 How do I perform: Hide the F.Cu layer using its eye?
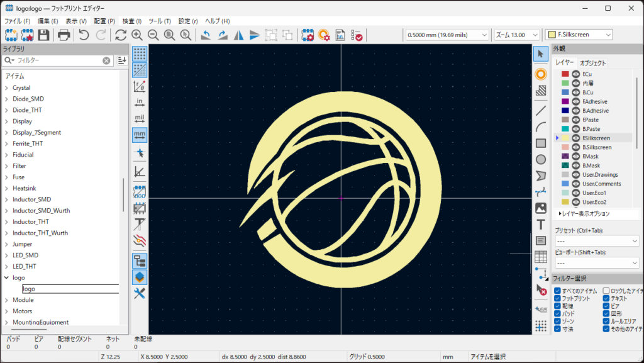click(575, 74)
